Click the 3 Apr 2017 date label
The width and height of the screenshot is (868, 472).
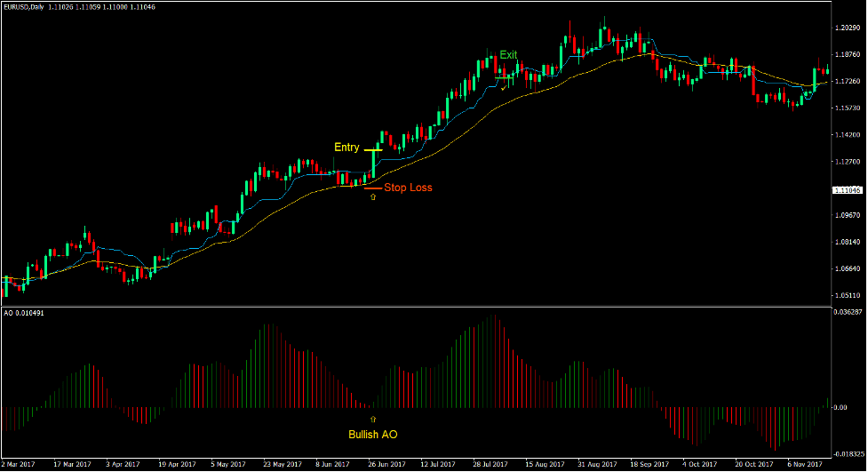click(123, 464)
